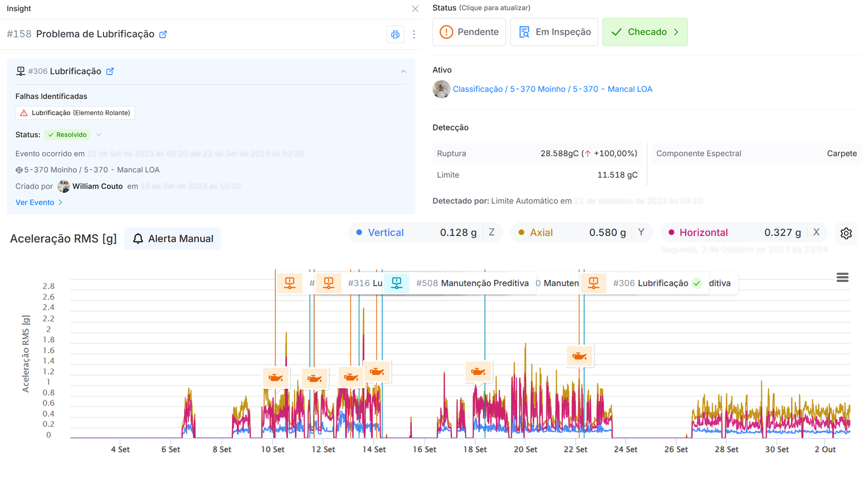Toggle the Vertical series in legend
868x481 pixels.
(385, 233)
